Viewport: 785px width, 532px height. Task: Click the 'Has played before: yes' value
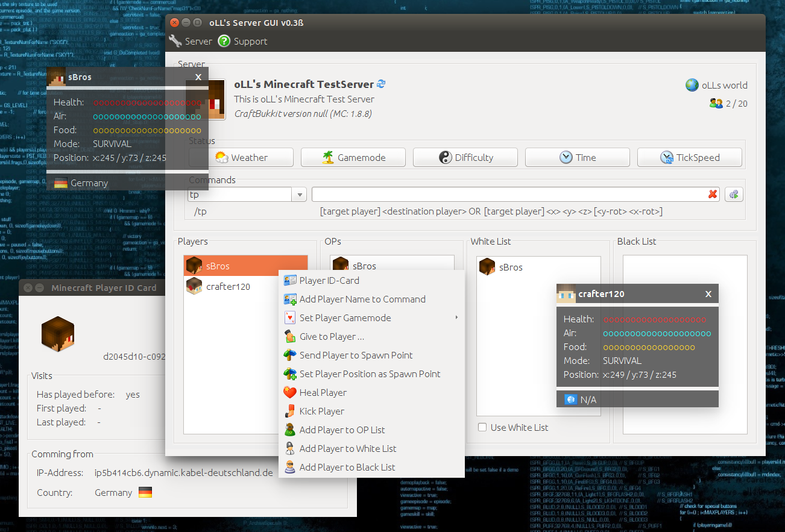tap(133, 395)
